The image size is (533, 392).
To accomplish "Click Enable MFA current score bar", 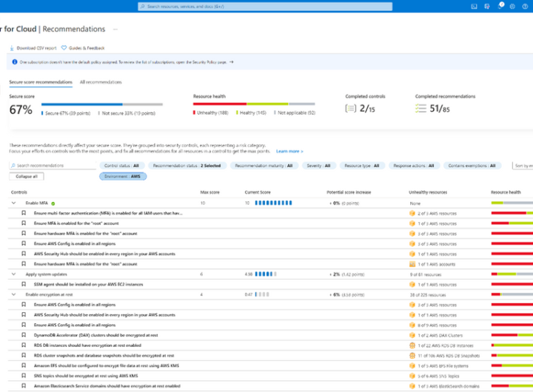I will [x=273, y=203].
